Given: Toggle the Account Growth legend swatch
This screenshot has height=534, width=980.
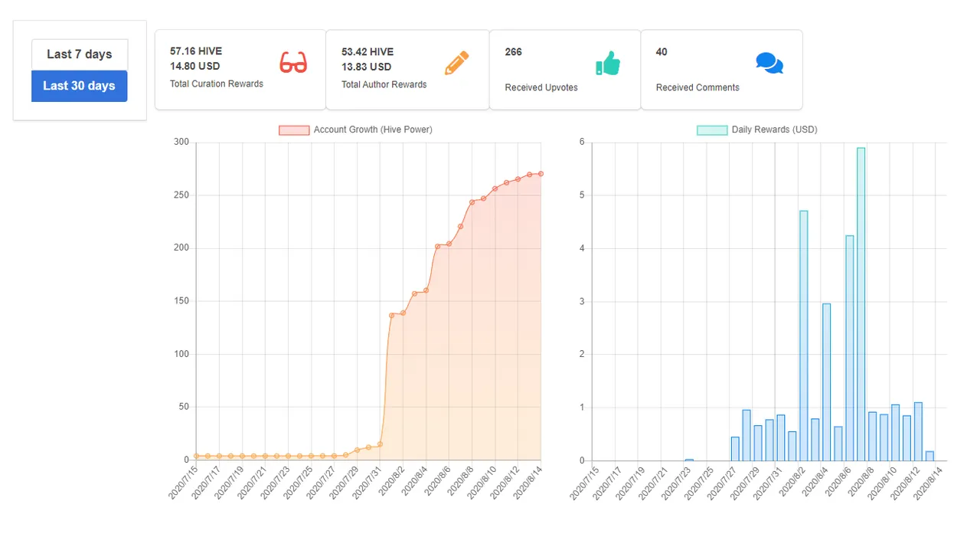Looking at the screenshot, I should point(294,130).
